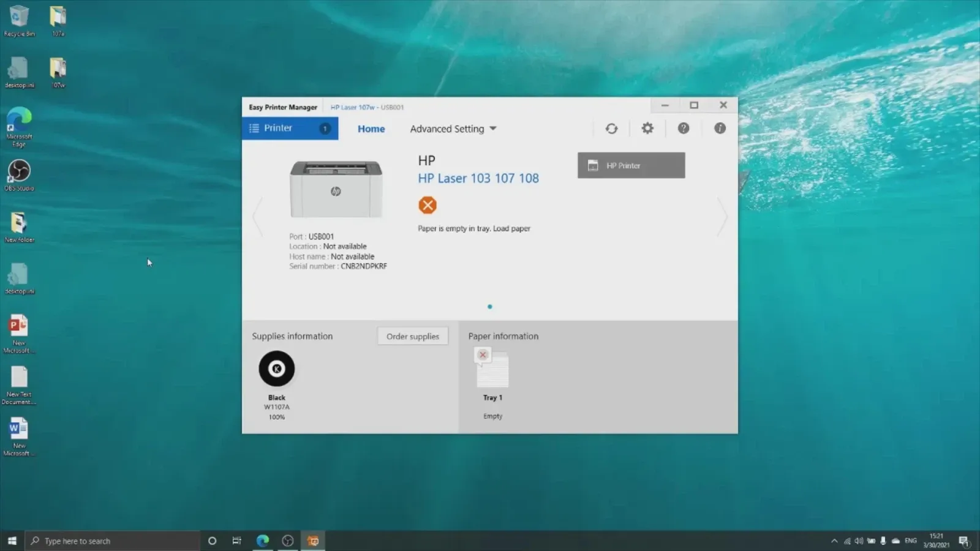This screenshot has width=980, height=551.
Task: Select the HP Laser printer thumbnail image
Action: pos(336,189)
